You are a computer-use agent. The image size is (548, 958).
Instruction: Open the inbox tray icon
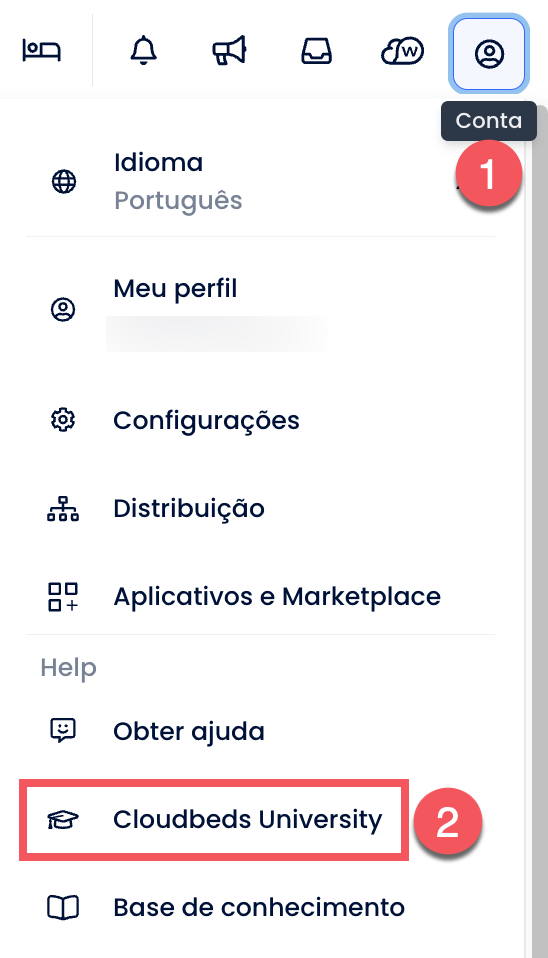point(316,51)
